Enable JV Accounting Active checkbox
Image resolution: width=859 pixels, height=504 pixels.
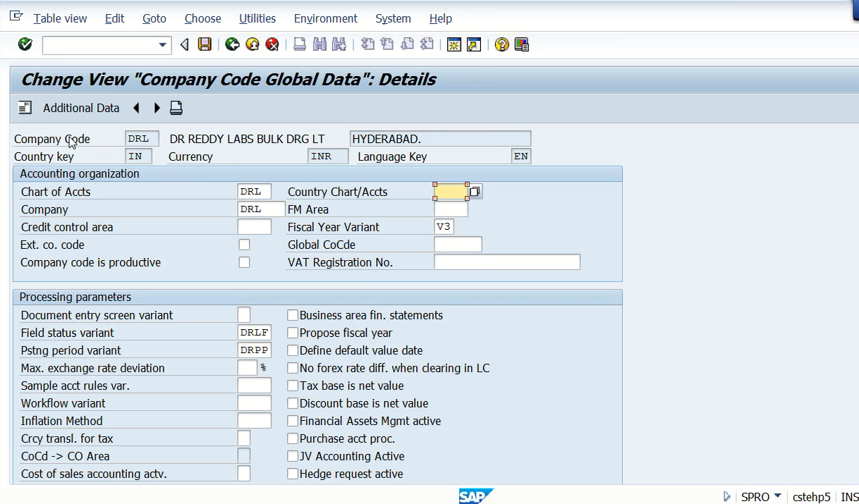point(293,456)
